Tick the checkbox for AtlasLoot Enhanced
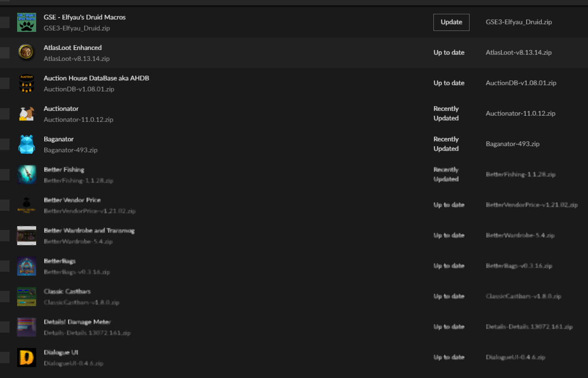Screen dimensions: 588x378 coord(4,53)
